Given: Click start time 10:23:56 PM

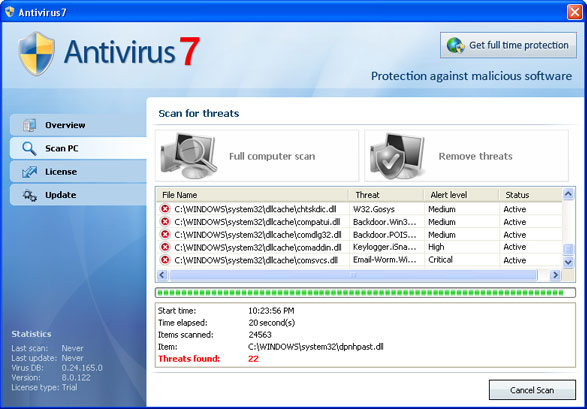Looking at the screenshot, I should point(271,311).
